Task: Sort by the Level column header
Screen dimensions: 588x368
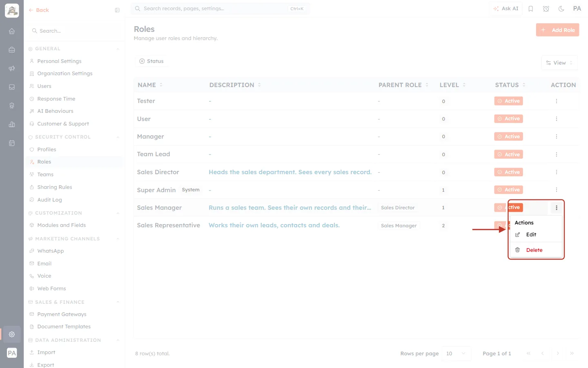Action: click(x=453, y=85)
